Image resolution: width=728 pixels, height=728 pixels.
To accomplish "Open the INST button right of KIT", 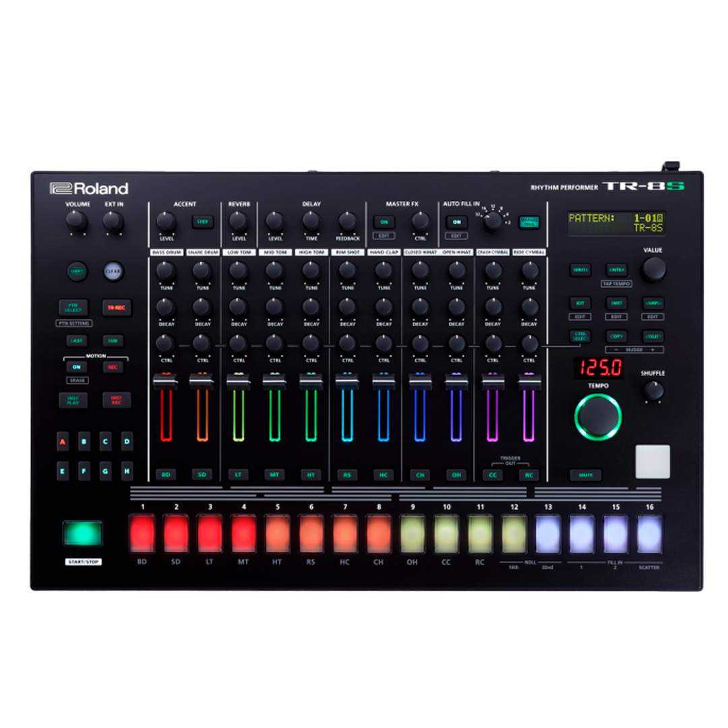I will [x=617, y=303].
